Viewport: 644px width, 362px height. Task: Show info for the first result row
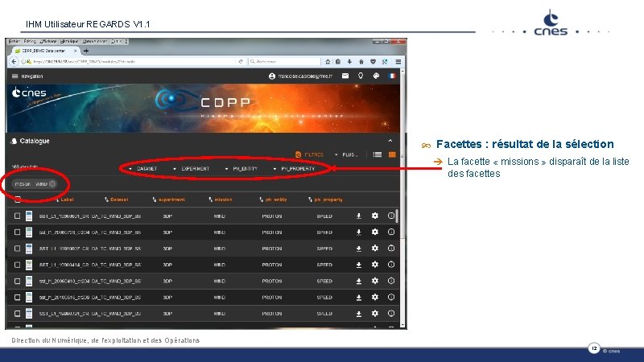391,216
